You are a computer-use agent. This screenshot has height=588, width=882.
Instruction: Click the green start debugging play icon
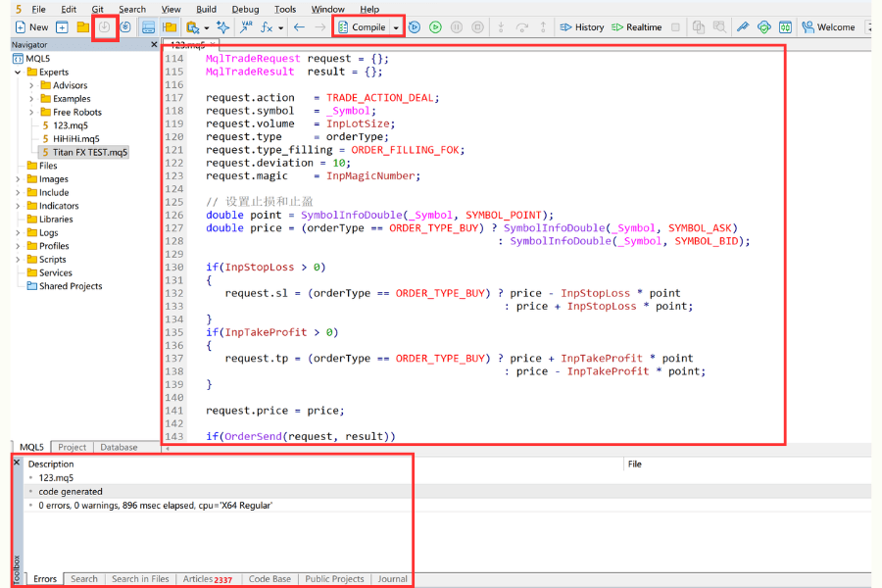click(x=435, y=27)
